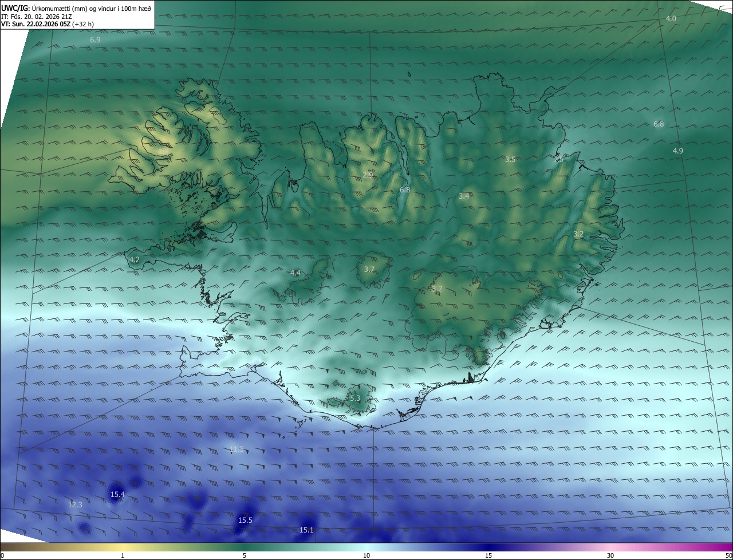Screen dimensions: 733x560
Task: Click the 4.2 value on the west coast
Action: pyautogui.click(x=135, y=259)
